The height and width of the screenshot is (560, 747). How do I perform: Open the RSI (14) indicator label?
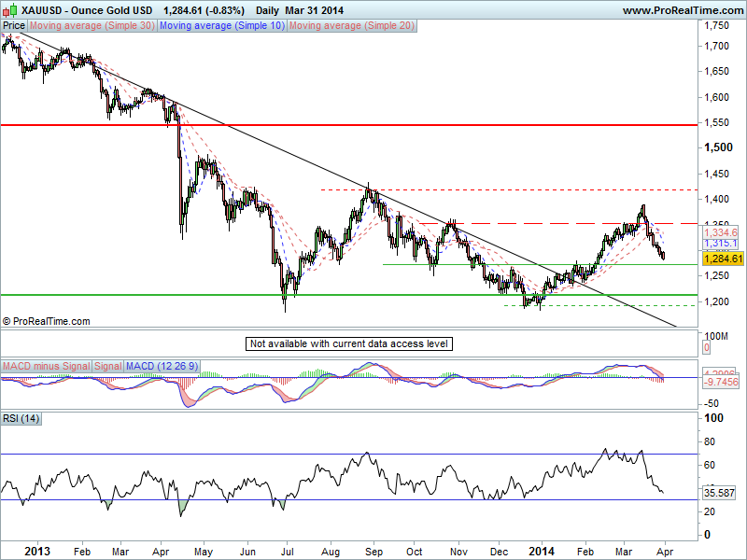21,418
